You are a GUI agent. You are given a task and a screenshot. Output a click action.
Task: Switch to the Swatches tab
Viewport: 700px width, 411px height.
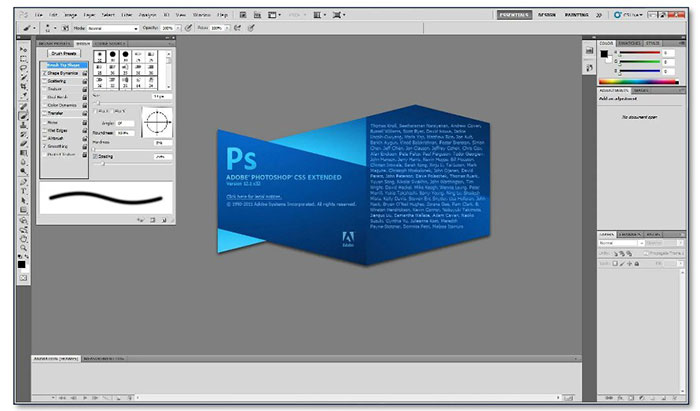tap(629, 43)
